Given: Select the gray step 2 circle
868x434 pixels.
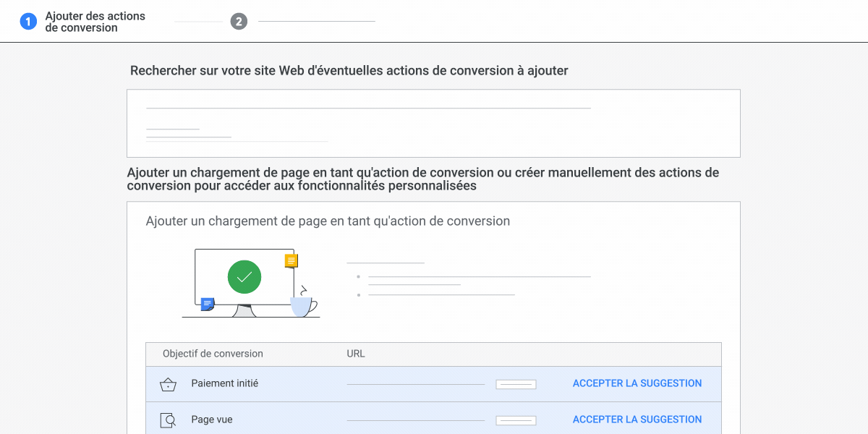Looking at the screenshot, I should [239, 21].
